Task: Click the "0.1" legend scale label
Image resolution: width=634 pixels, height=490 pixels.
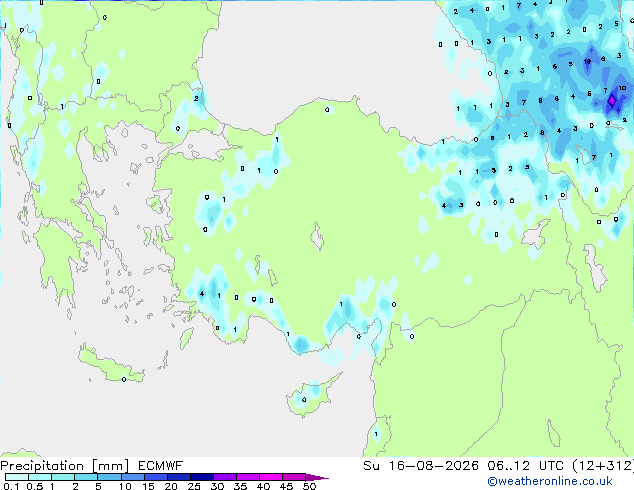Action: pos(11,486)
